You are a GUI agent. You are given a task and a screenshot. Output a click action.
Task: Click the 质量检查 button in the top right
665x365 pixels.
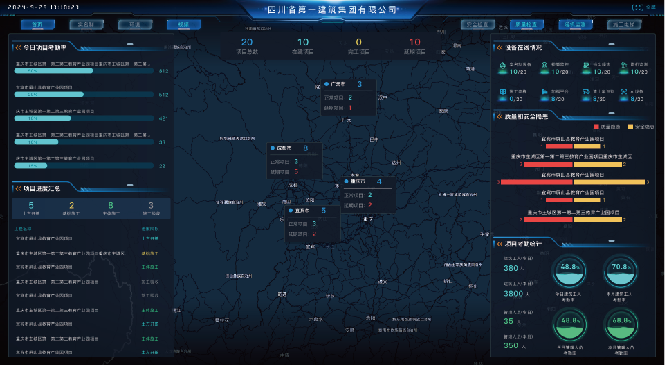click(x=526, y=25)
